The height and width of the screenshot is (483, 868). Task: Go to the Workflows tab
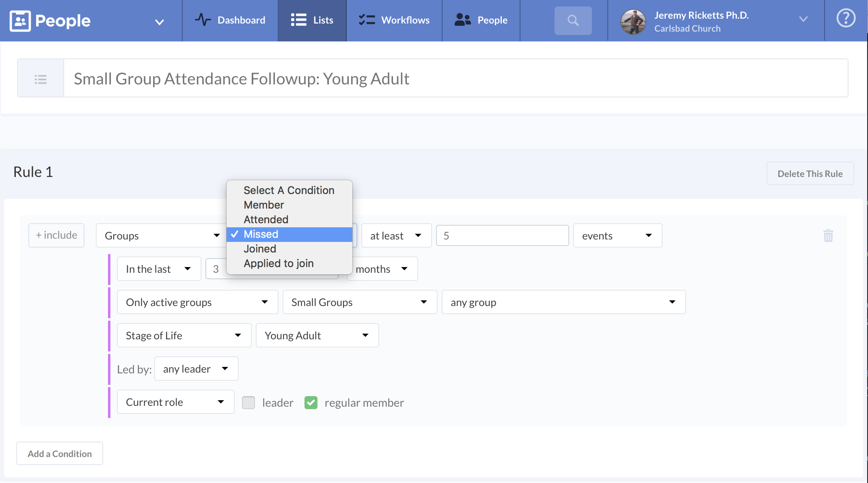[x=394, y=20]
